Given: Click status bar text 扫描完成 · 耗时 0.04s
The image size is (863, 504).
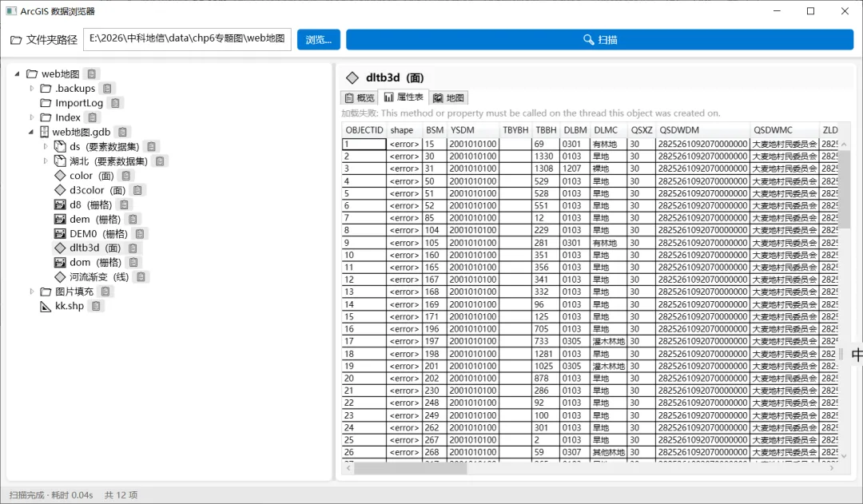Looking at the screenshot, I should [51, 495].
